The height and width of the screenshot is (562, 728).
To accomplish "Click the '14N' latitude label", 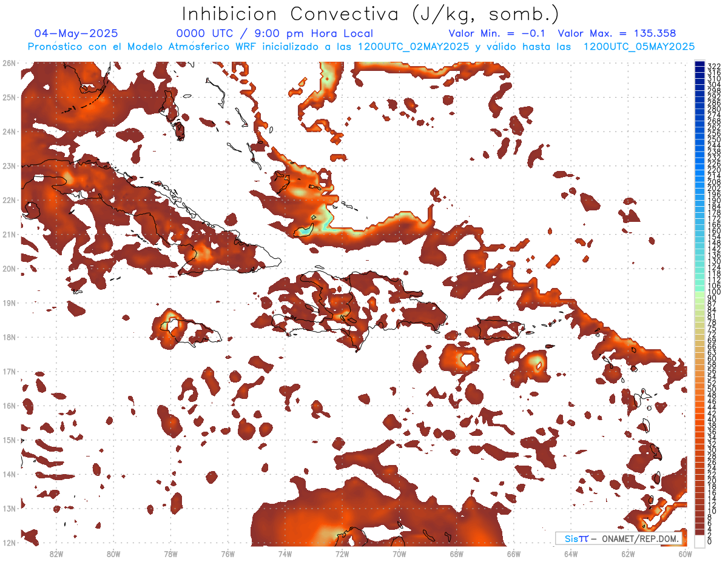I will pos(8,474).
